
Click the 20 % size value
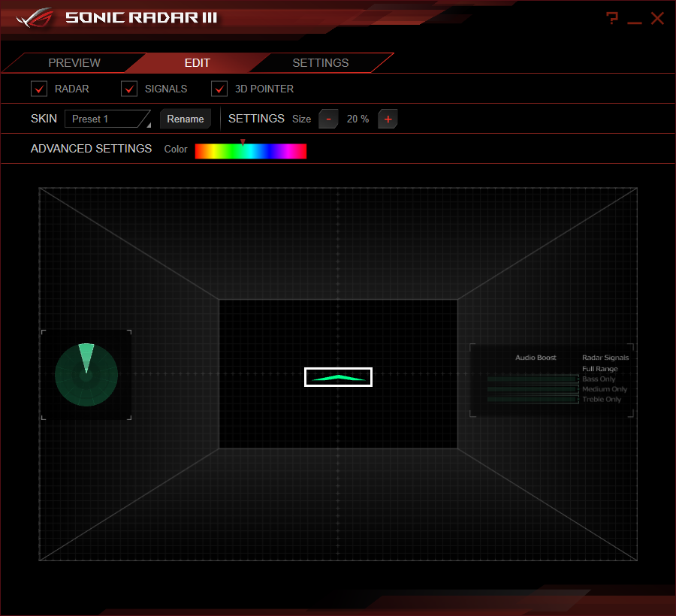click(x=358, y=119)
